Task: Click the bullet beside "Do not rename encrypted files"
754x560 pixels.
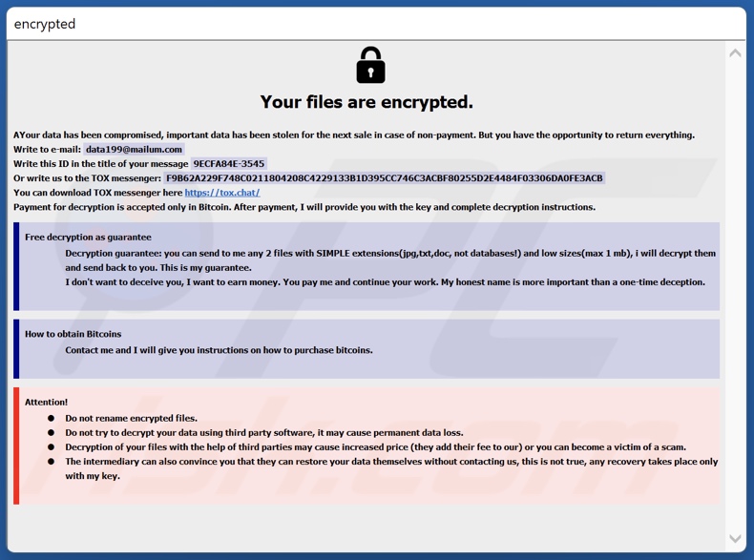Action: [52, 418]
